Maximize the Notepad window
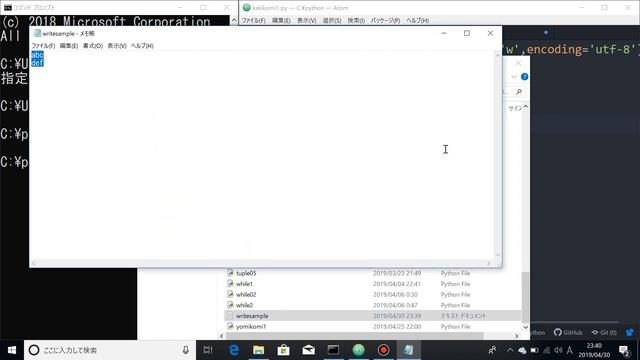The height and width of the screenshot is (360, 640). click(x=467, y=33)
